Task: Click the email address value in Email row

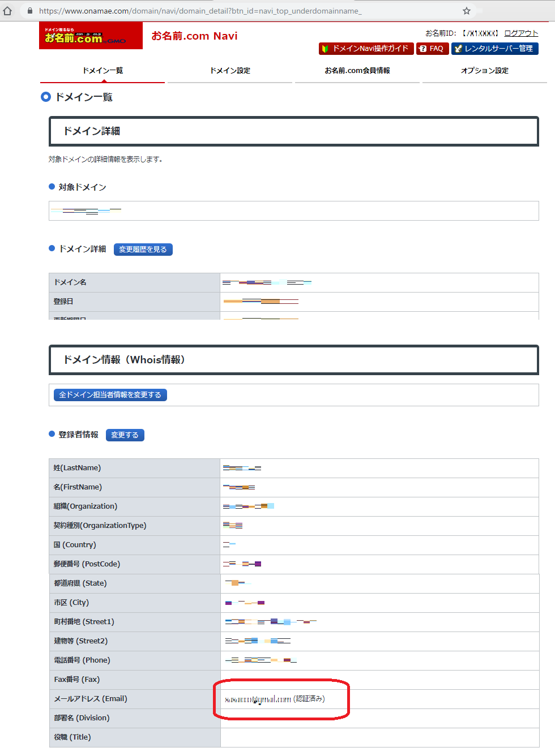Action: (x=258, y=699)
